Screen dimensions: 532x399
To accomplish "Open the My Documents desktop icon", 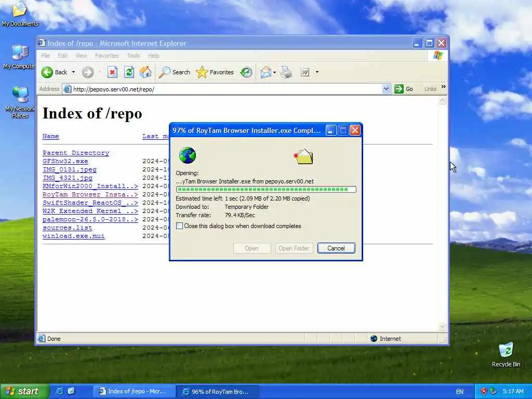I will tap(20, 9).
